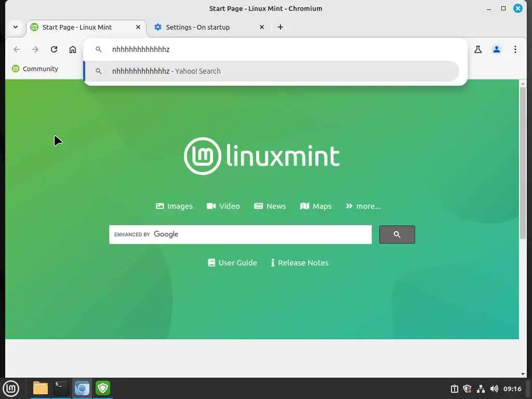Click the address bar text field

275,49
